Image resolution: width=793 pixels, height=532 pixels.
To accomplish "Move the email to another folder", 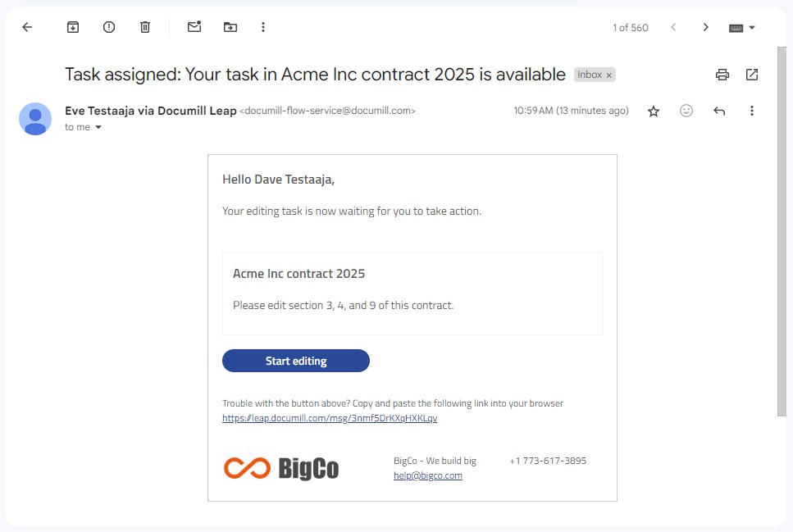I will pos(230,27).
